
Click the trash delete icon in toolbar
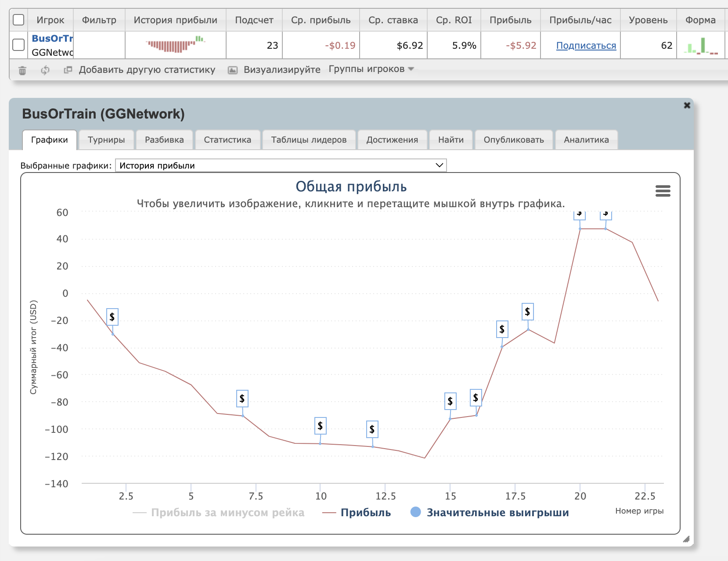[22, 70]
